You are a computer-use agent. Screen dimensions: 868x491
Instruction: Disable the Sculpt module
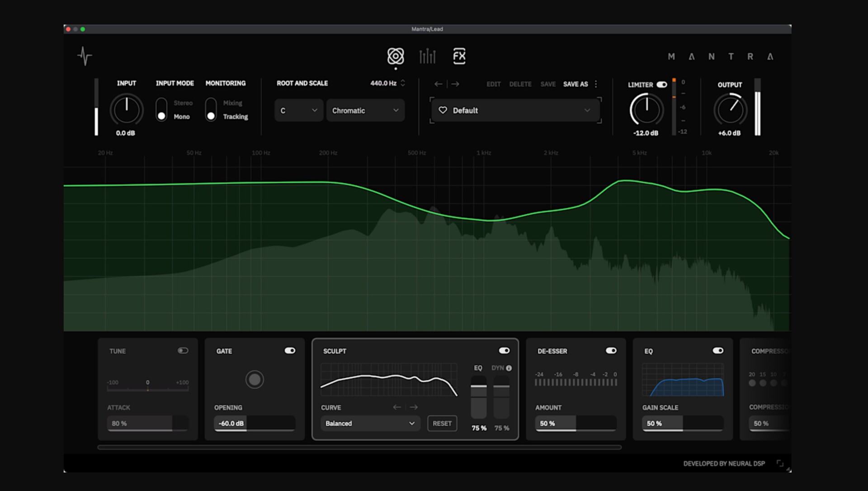click(x=504, y=350)
